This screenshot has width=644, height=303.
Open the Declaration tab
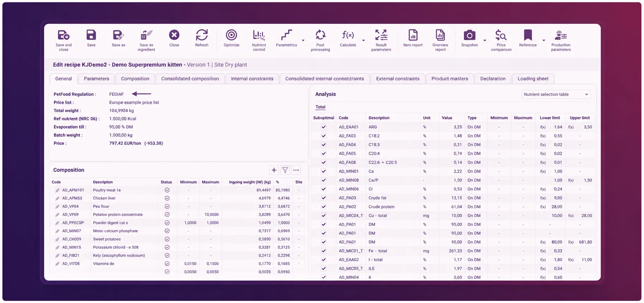click(493, 79)
